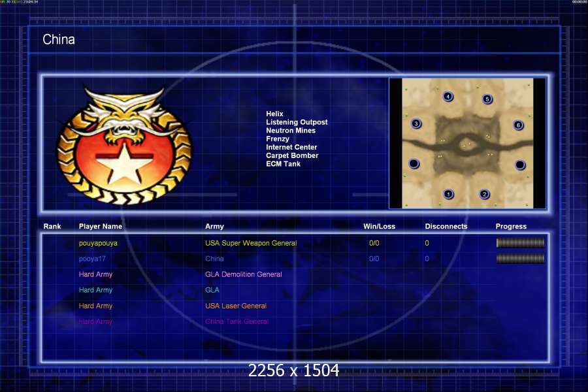Viewport: 588px width, 392px height.
Task: Click the unnumbered start marker below position 6
Action: coord(520,165)
